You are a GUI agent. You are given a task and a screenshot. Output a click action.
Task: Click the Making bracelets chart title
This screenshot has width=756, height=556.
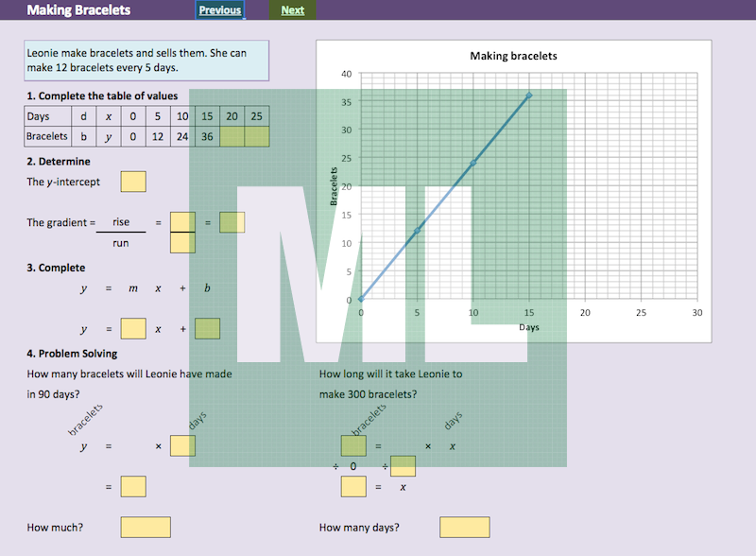[513, 56]
